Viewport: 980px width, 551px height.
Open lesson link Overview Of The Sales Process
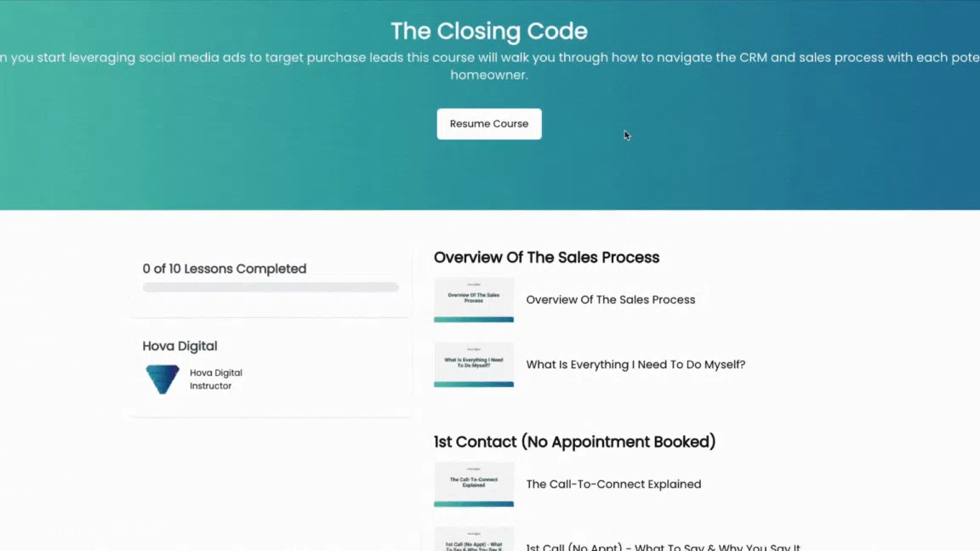pyautogui.click(x=611, y=300)
